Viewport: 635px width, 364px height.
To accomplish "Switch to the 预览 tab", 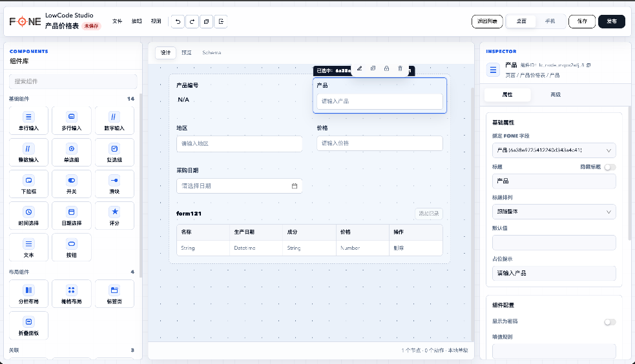I will point(187,52).
